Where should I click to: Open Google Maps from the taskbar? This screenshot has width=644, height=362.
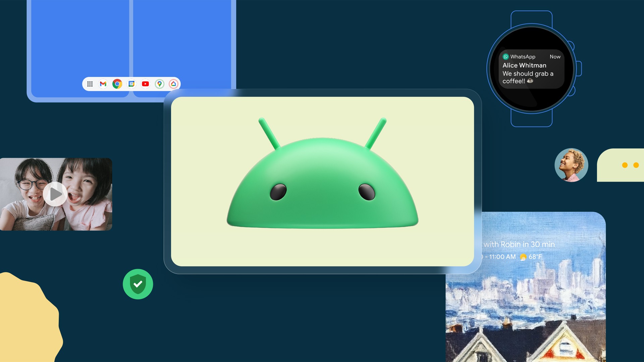[x=159, y=84]
